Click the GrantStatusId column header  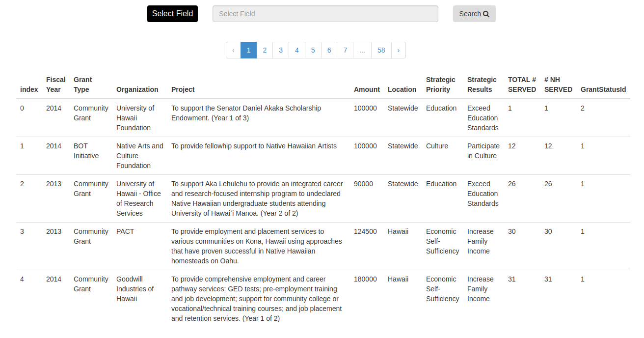tap(603, 89)
